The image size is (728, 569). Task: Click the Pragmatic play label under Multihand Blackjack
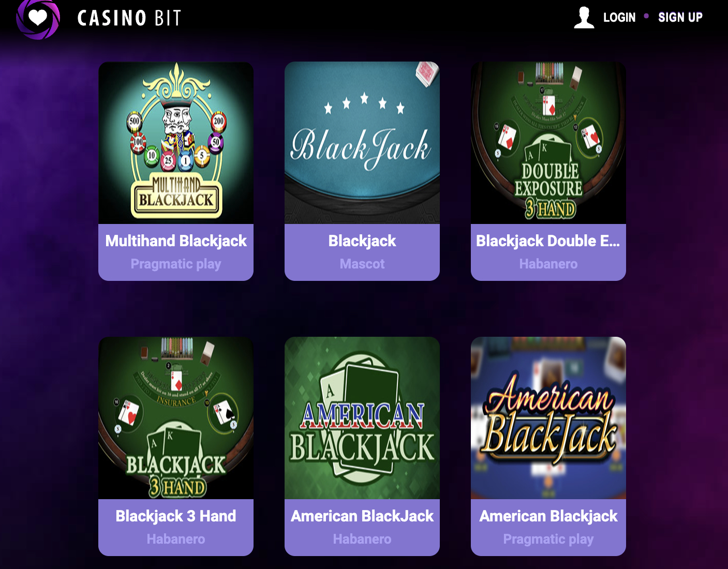(x=176, y=264)
